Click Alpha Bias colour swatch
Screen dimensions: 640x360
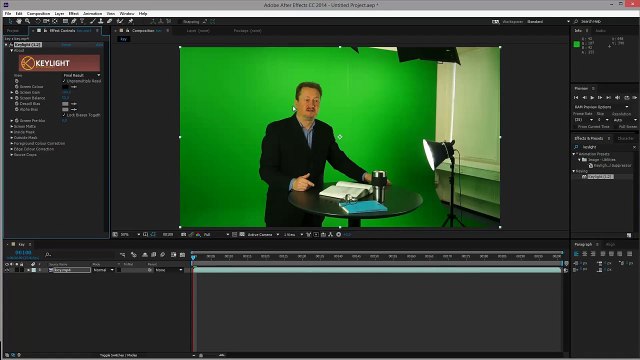point(65,109)
